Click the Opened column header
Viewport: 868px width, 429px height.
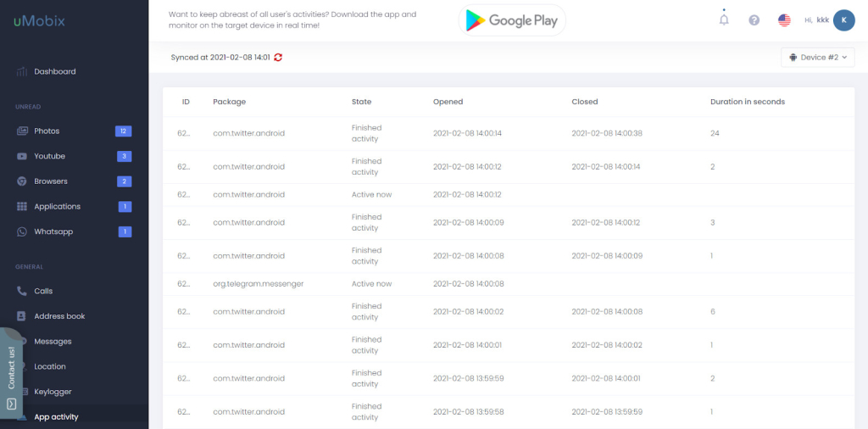pyautogui.click(x=448, y=102)
